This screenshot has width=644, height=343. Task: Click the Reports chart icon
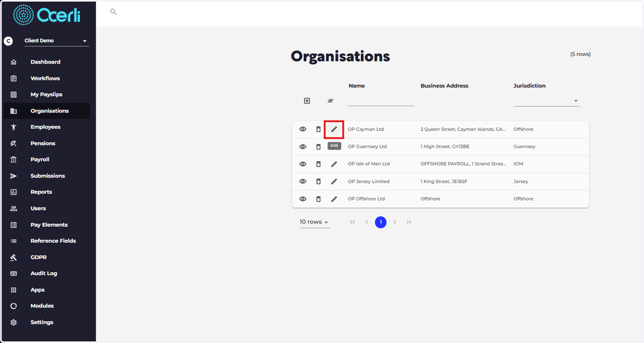click(x=13, y=192)
